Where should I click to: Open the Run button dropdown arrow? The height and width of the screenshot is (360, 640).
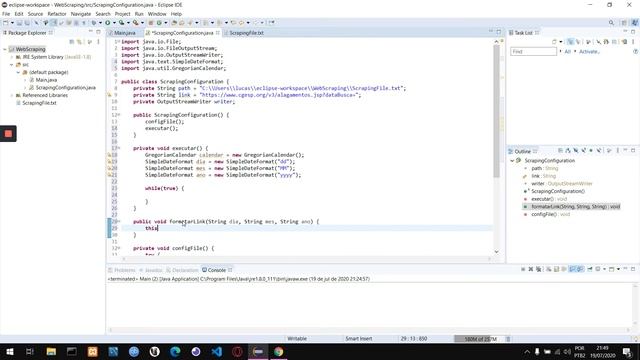point(114,22)
